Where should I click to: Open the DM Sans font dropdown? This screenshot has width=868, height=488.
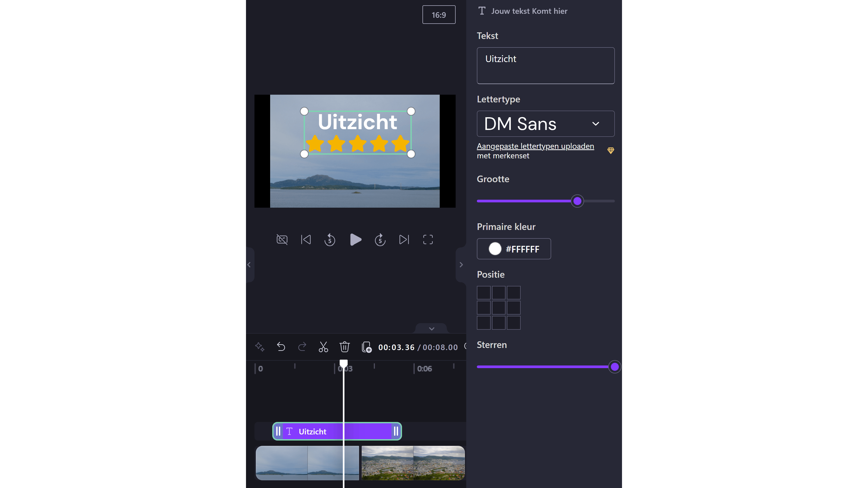coord(545,124)
